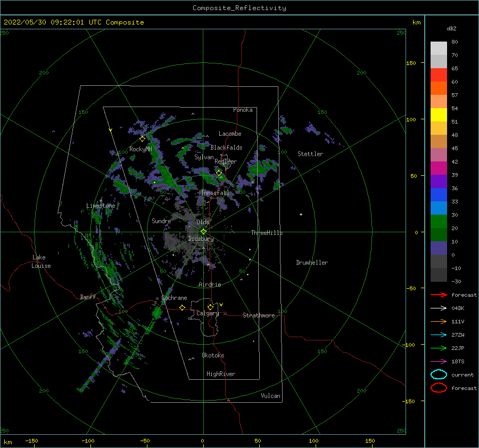
Task: Click the Limestone label
Action: [x=101, y=206]
